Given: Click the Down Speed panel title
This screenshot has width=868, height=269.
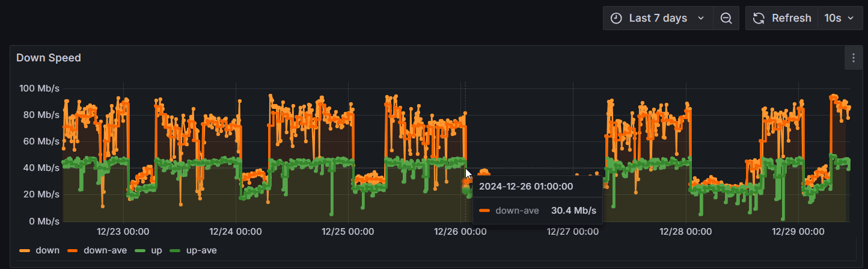Looking at the screenshot, I should coord(49,58).
